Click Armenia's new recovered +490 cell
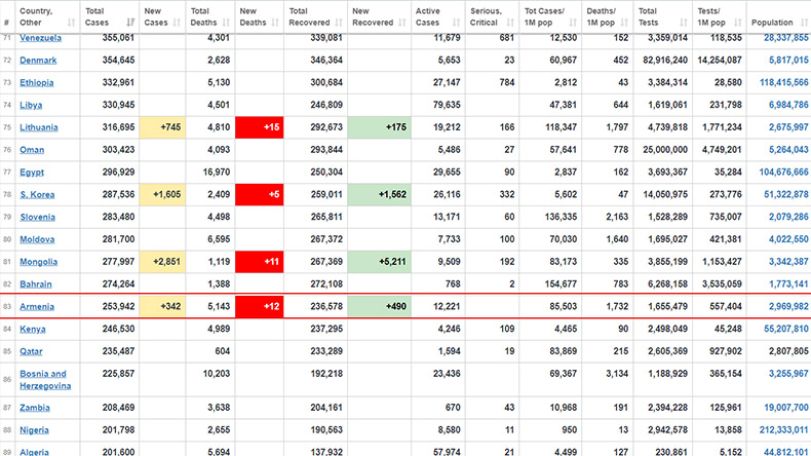Screen dimensions: 811x456 tap(380, 307)
